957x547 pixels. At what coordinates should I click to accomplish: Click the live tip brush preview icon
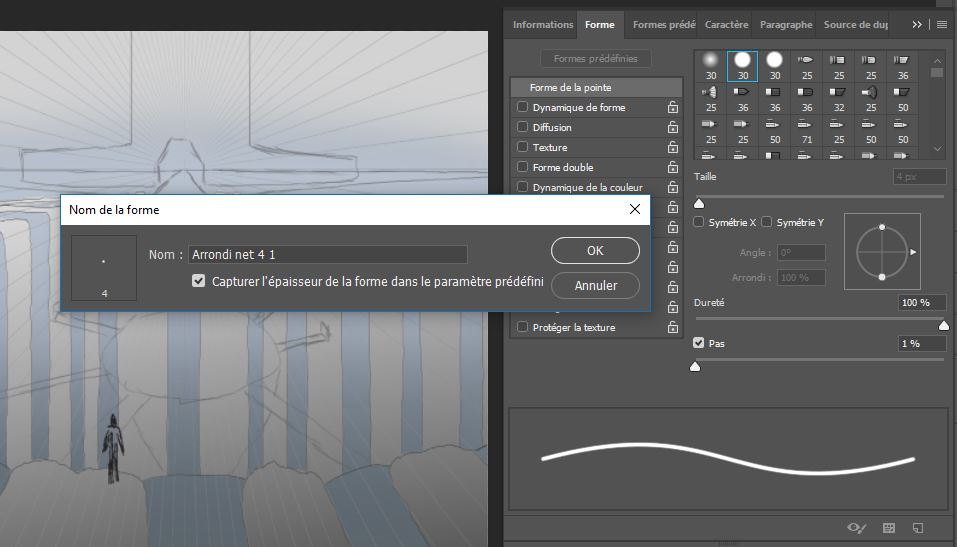[855, 527]
